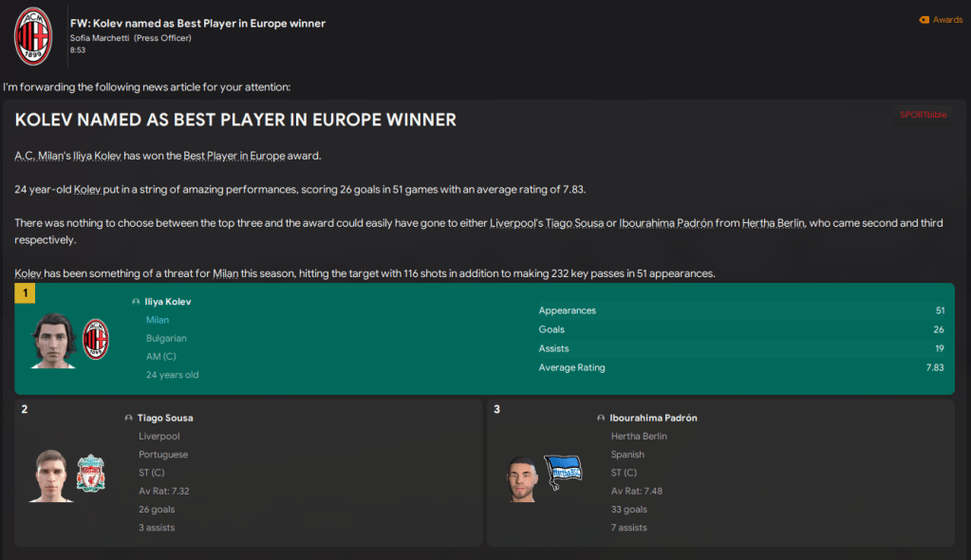Select the Ibourahima Padrón name in the third-place card
The width and height of the screenshot is (971, 560).
click(x=653, y=418)
